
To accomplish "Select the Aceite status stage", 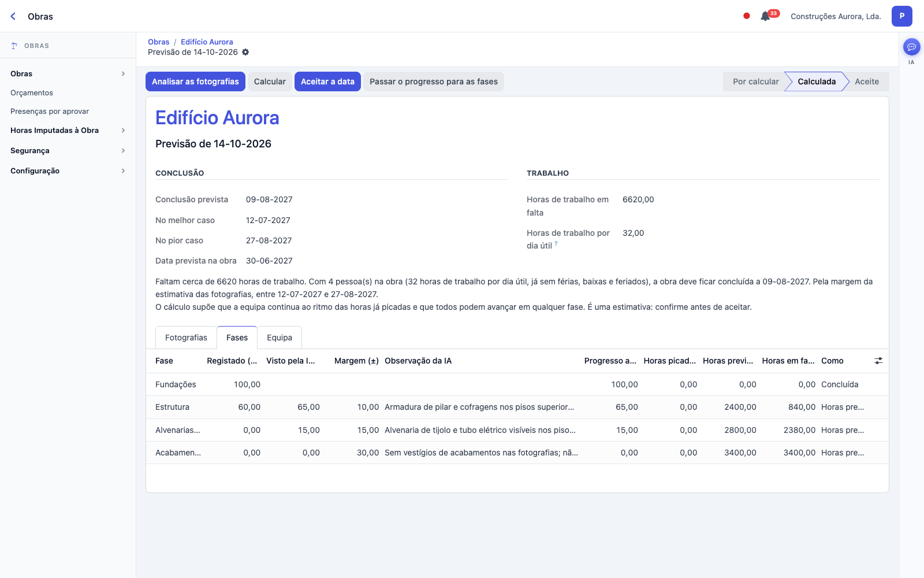I will pyautogui.click(x=867, y=81).
